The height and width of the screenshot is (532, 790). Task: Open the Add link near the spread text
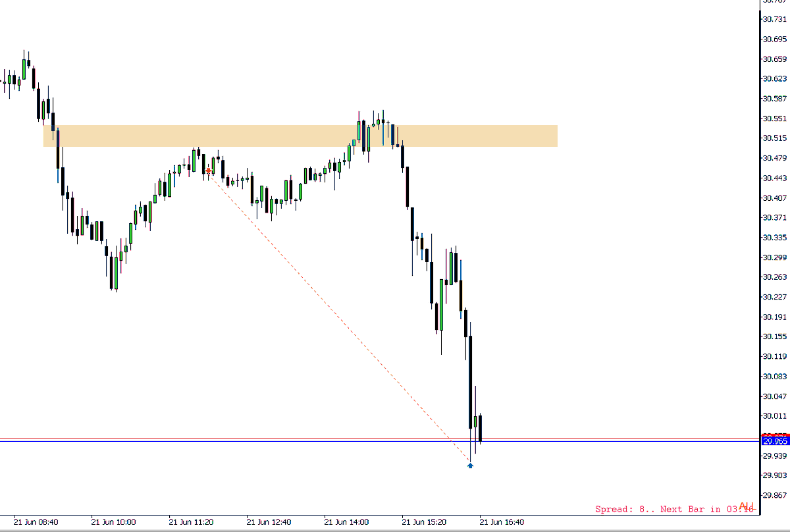pos(746,506)
